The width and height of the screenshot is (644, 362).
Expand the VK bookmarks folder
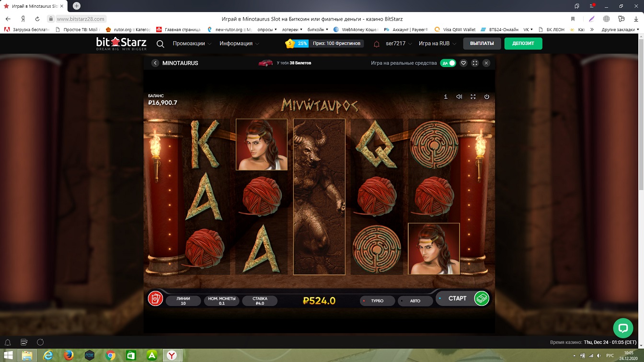click(529, 30)
